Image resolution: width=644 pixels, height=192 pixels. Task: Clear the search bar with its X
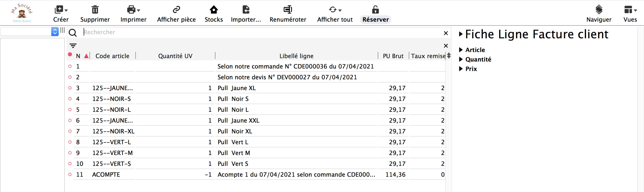click(446, 33)
